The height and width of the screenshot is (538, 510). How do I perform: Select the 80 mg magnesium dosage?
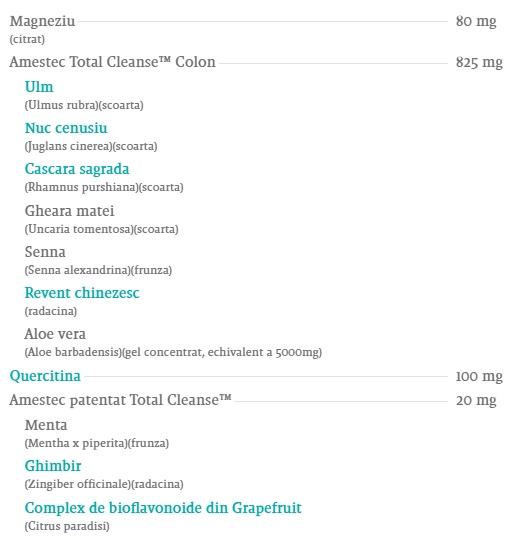(x=476, y=21)
